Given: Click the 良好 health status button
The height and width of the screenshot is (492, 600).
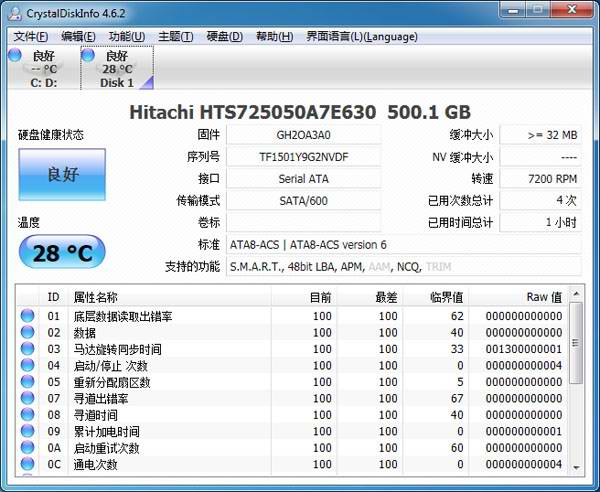Looking at the screenshot, I should [61, 175].
